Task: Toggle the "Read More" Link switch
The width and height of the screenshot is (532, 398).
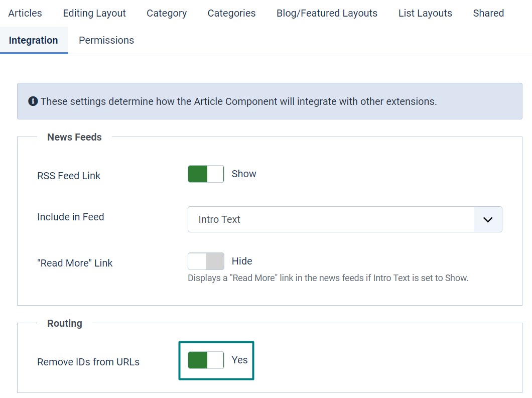Action: (206, 261)
